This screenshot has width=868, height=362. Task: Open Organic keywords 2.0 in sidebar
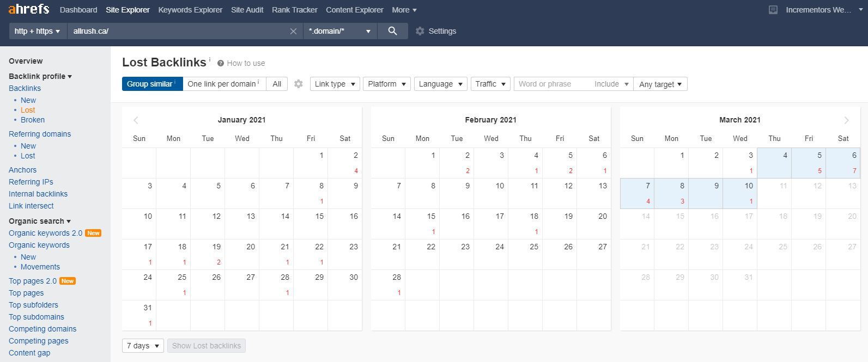(x=46, y=233)
